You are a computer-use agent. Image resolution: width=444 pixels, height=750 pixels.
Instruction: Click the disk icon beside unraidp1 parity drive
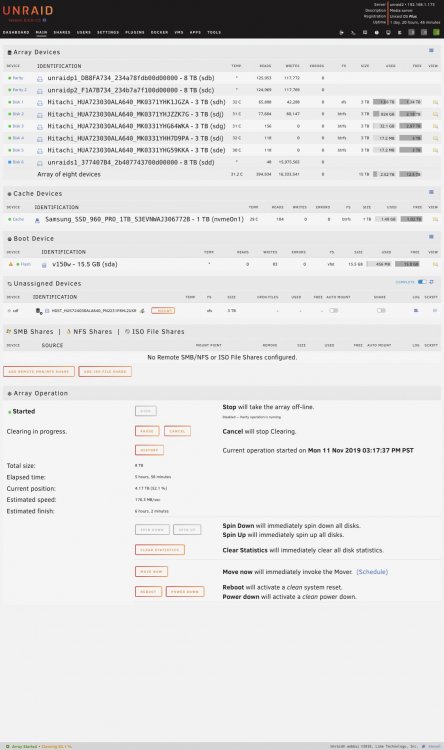pyautogui.click(x=40, y=78)
